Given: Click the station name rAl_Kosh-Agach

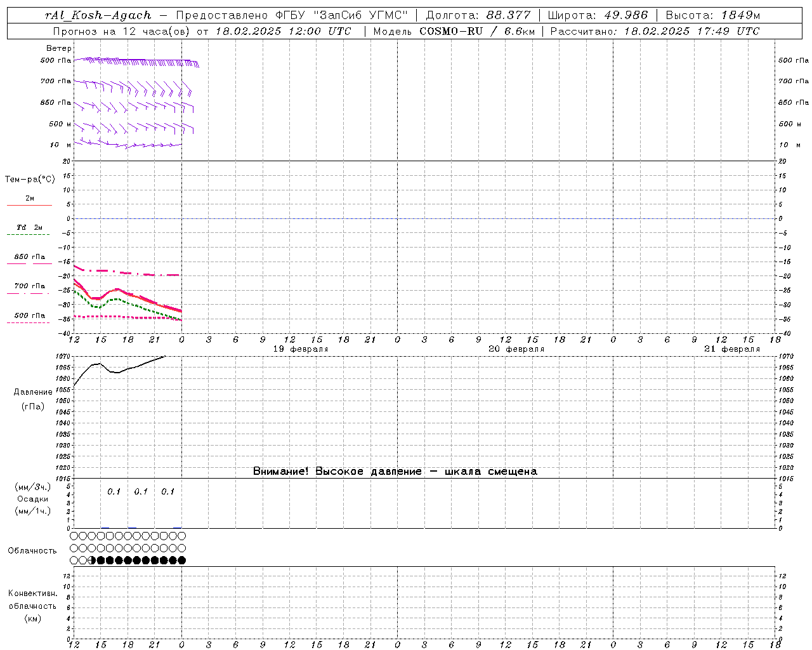Looking at the screenshot, I should (x=98, y=15).
